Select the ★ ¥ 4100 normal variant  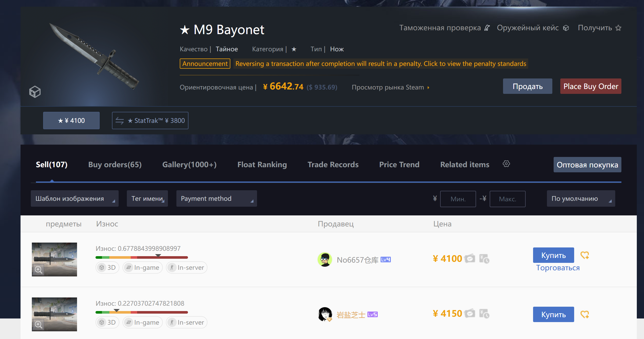click(71, 121)
